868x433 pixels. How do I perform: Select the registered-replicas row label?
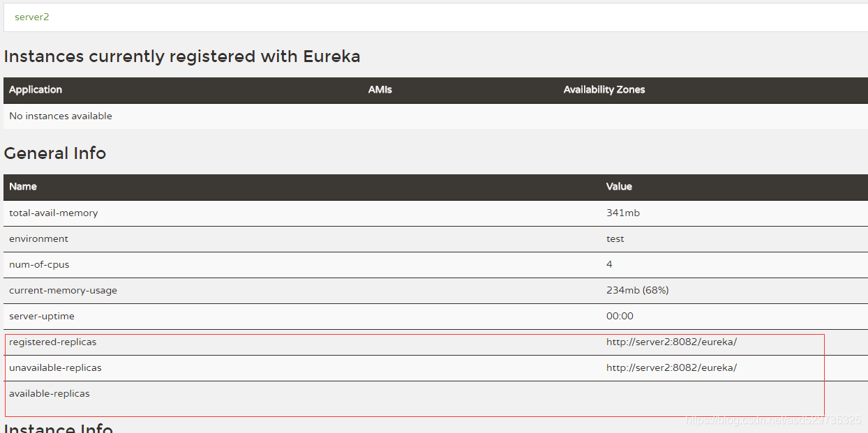[x=53, y=342]
